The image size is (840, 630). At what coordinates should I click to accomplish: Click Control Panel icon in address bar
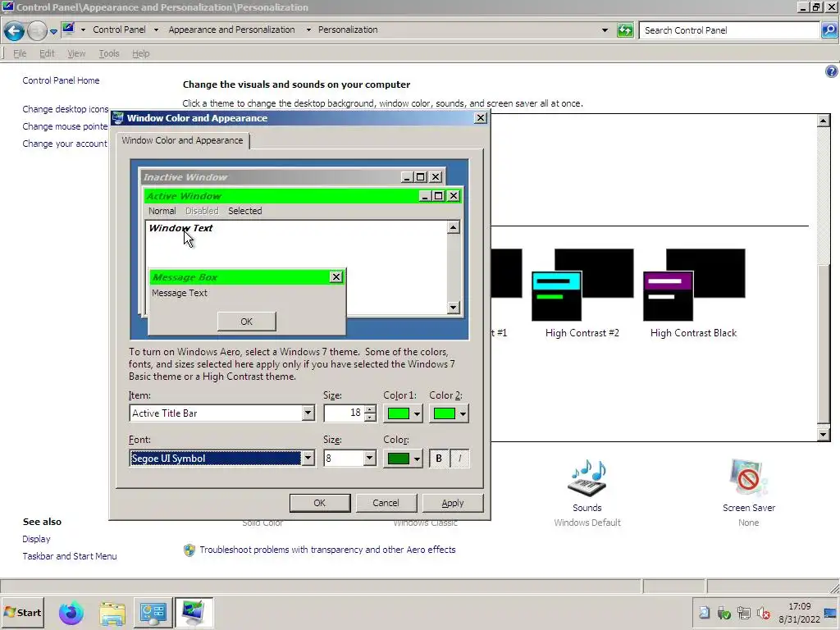tap(68, 29)
